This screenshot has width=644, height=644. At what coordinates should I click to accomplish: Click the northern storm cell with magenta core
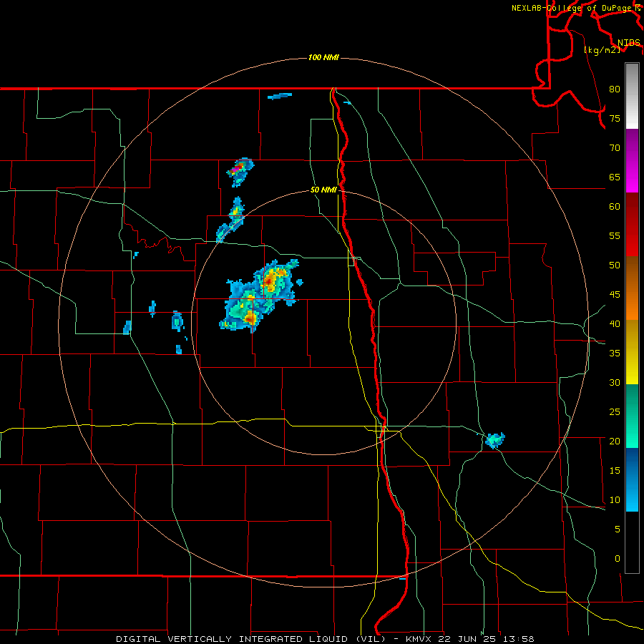pos(240,171)
